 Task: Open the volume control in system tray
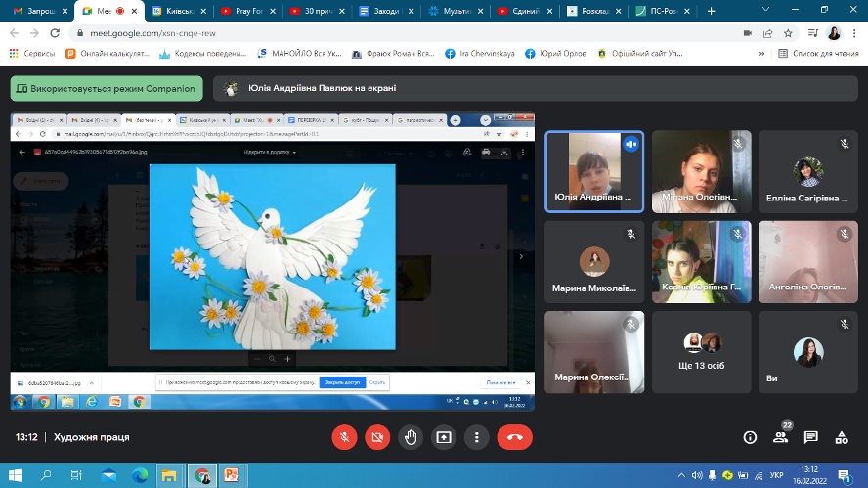(697, 475)
